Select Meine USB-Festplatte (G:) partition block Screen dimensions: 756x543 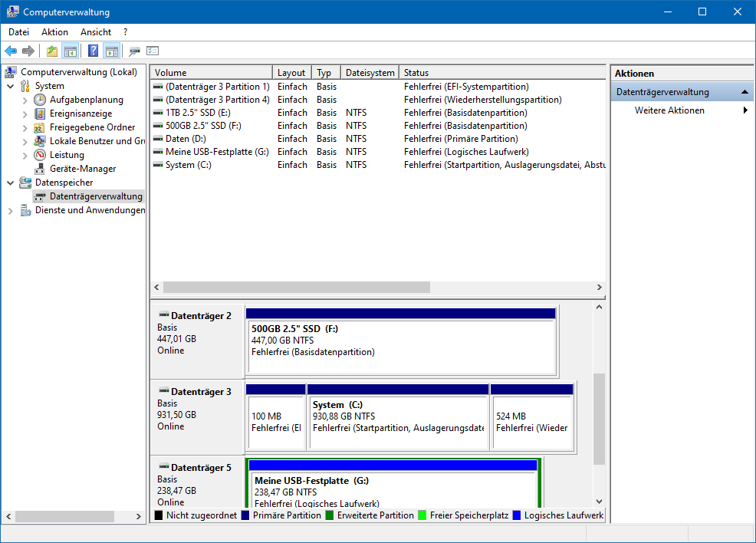click(x=393, y=484)
